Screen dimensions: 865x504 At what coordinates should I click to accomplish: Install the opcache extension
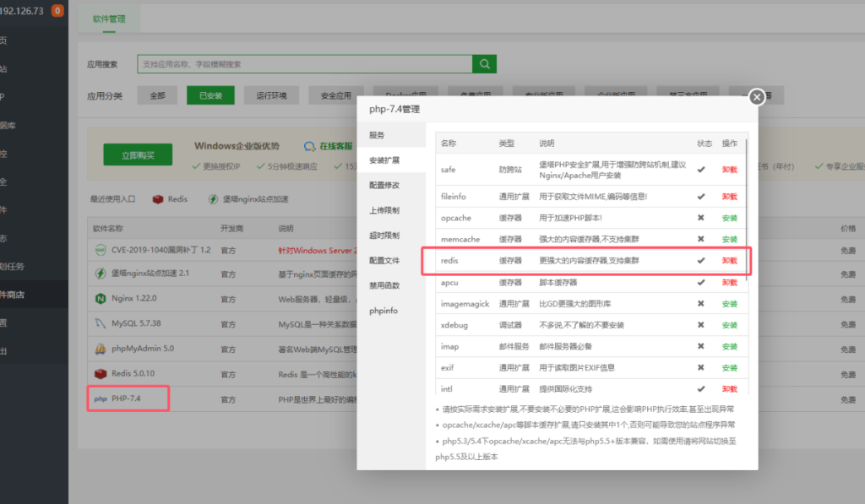point(729,218)
